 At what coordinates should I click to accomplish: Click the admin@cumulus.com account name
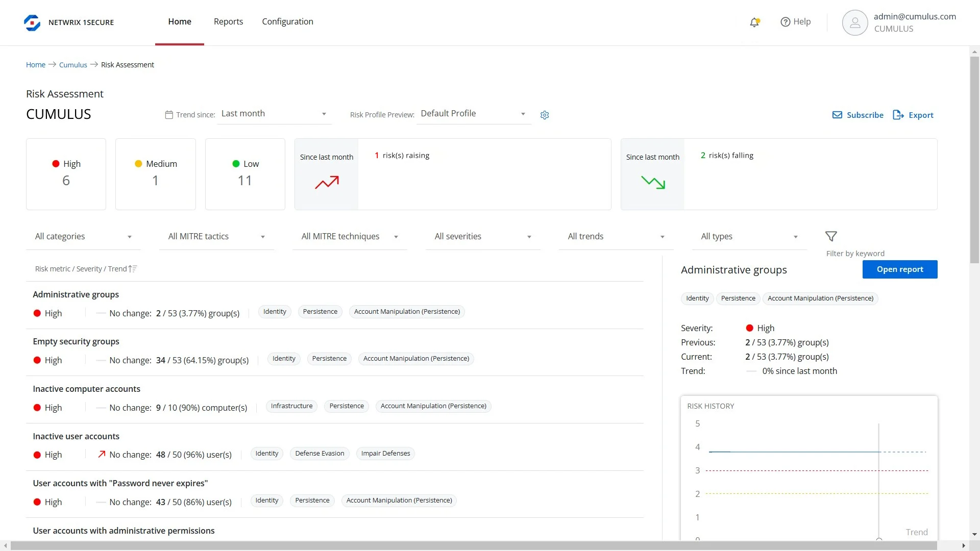click(915, 16)
